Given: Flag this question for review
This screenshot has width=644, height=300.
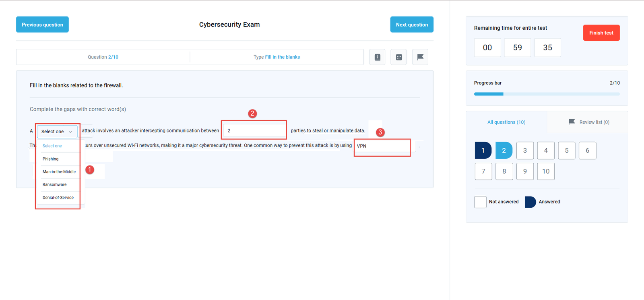Looking at the screenshot, I should coord(420,57).
